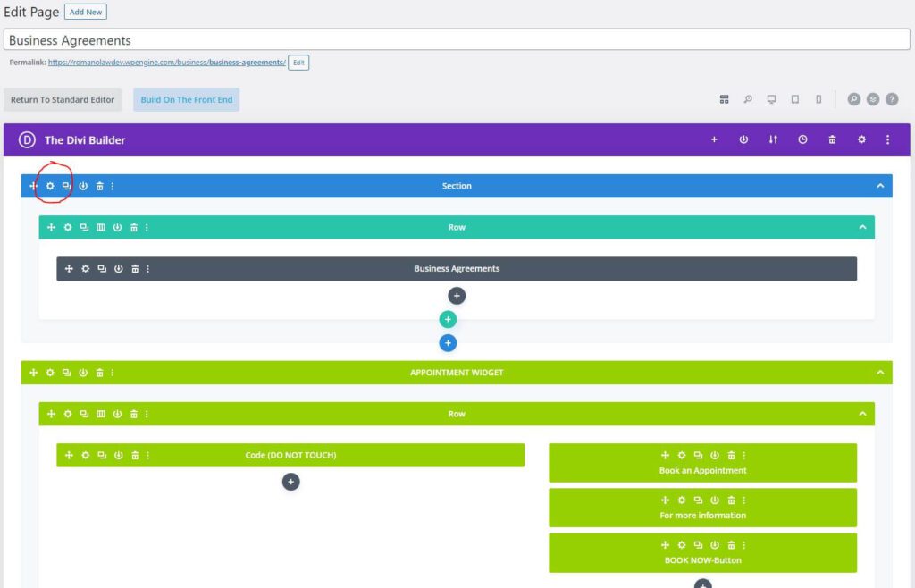Duplicate the For more information module
The image size is (915, 588).
point(699,500)
